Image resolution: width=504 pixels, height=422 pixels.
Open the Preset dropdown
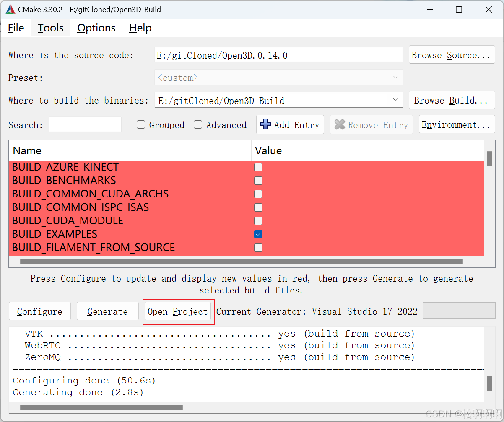pyautogui.click(x=395, y=77)
